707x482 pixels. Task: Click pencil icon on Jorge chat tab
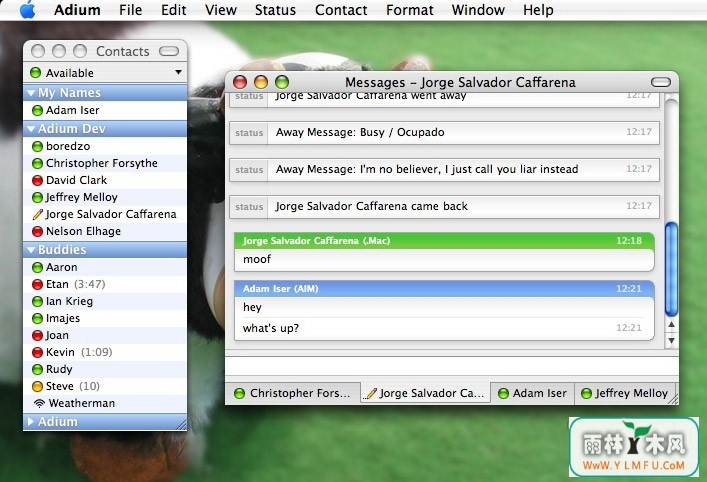tap(372, 394)
